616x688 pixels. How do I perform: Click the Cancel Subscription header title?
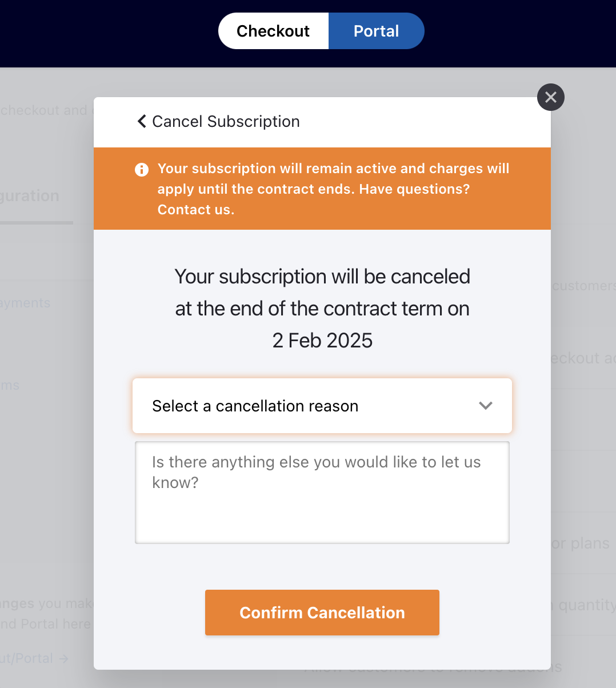click(x=226, y=121)
